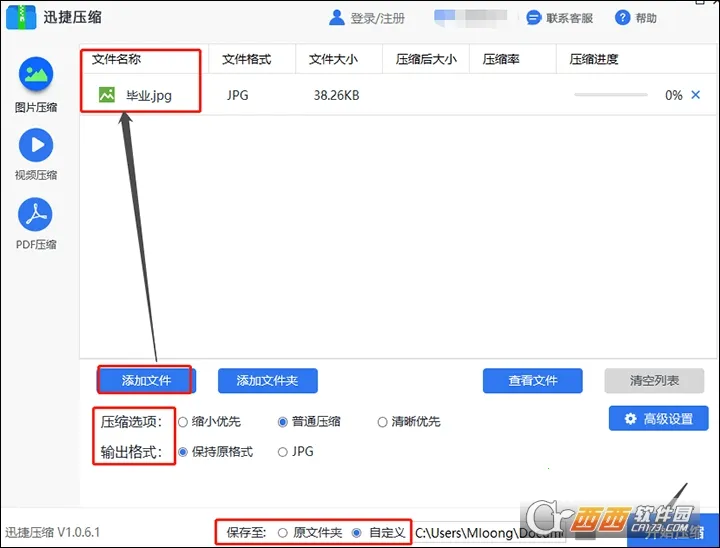Select the 清晰优先 compression option
The image size is (720, 548).
[382, 422]
